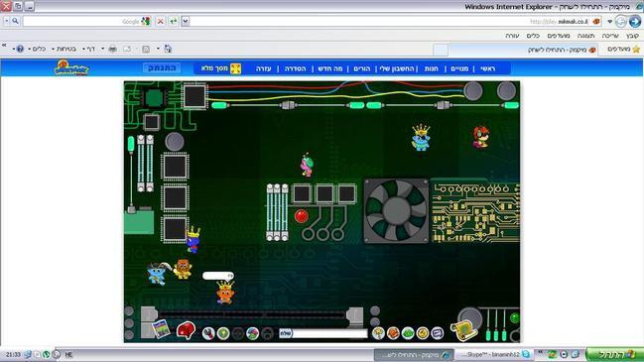Viewport: 644px width, 362px height.
Task: Open the כלים toolbar dropdown
Action: (38, 49)
